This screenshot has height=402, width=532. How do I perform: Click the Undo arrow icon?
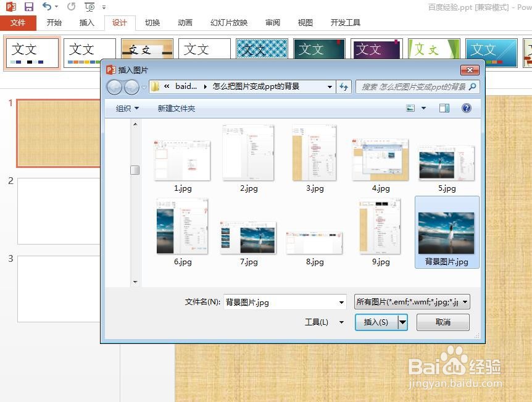(x=47, y=6)
